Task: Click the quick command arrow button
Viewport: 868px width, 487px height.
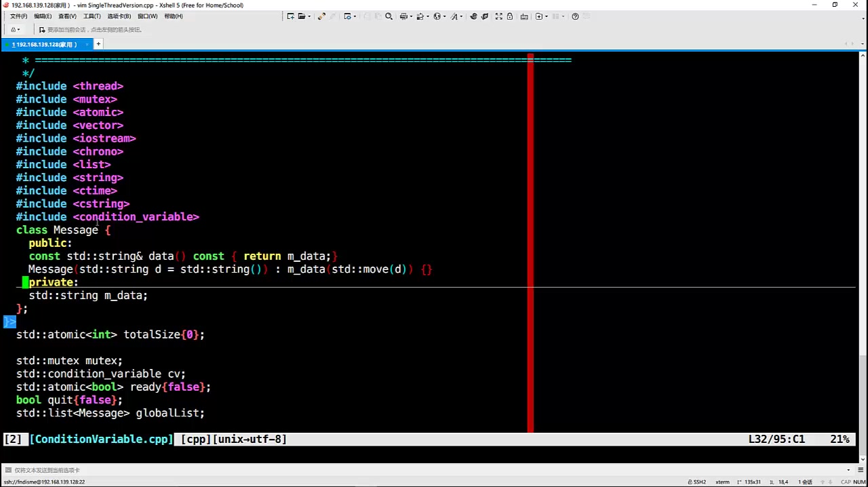Action: pyautogui.click(x=42, y=29)
